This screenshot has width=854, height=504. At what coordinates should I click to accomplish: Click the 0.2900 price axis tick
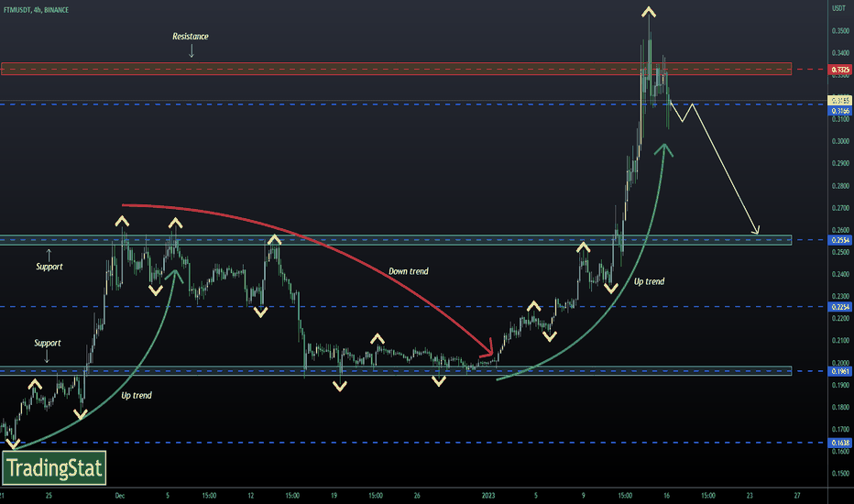[x=840, y=163]
